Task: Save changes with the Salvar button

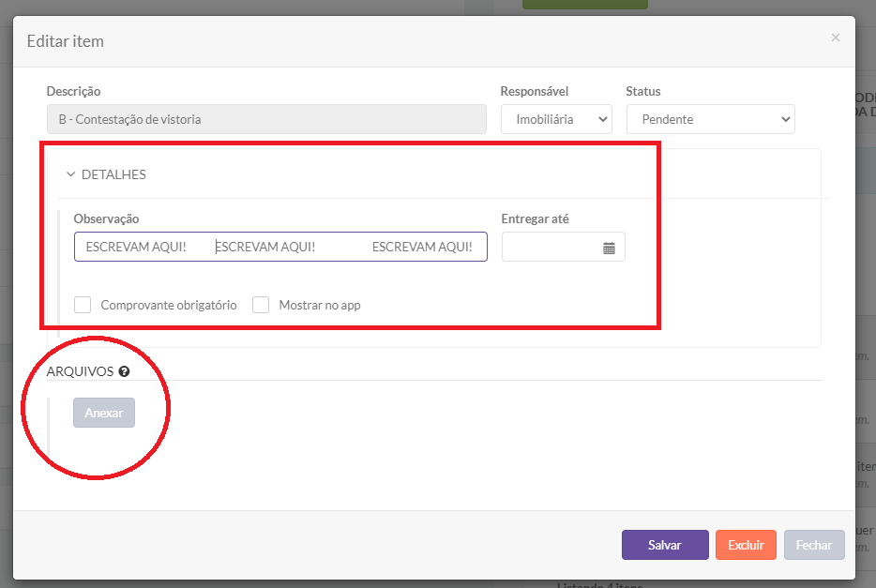Action: pos(665,545)
